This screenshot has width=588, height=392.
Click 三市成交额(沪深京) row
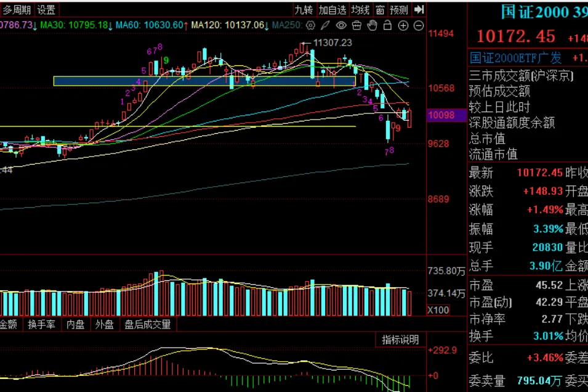pyautogui.click(x=522, y=76)
